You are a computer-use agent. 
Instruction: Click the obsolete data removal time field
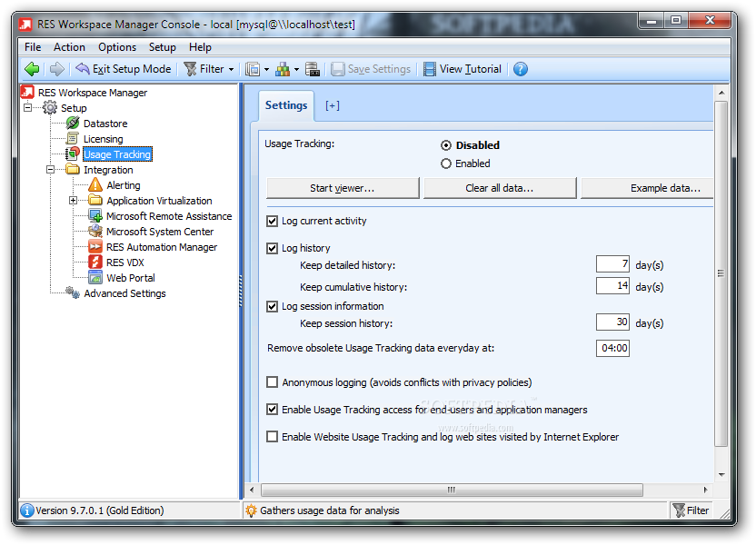612,349
